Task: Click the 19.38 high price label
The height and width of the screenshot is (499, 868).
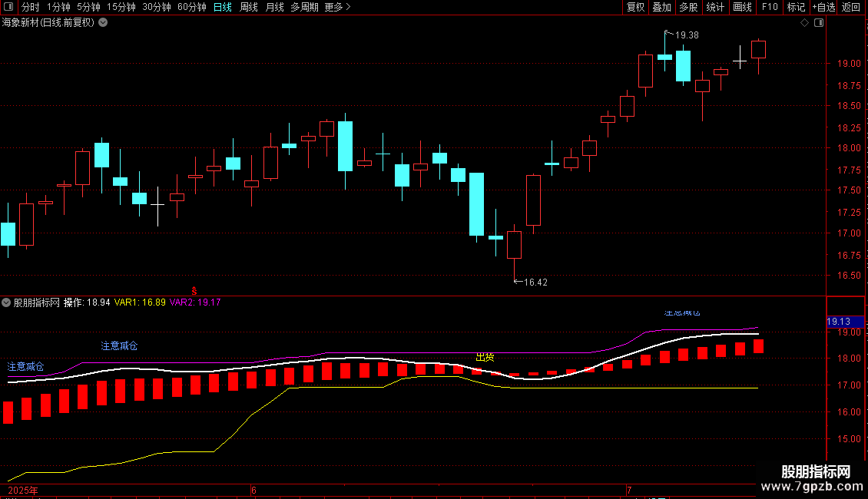Action: tap(687, 35)
